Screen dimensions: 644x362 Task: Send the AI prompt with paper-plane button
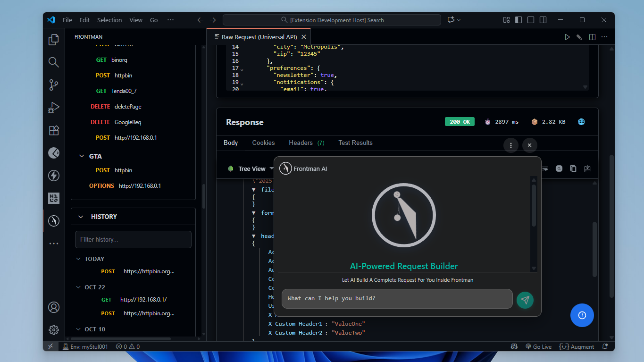coord(525,299)
